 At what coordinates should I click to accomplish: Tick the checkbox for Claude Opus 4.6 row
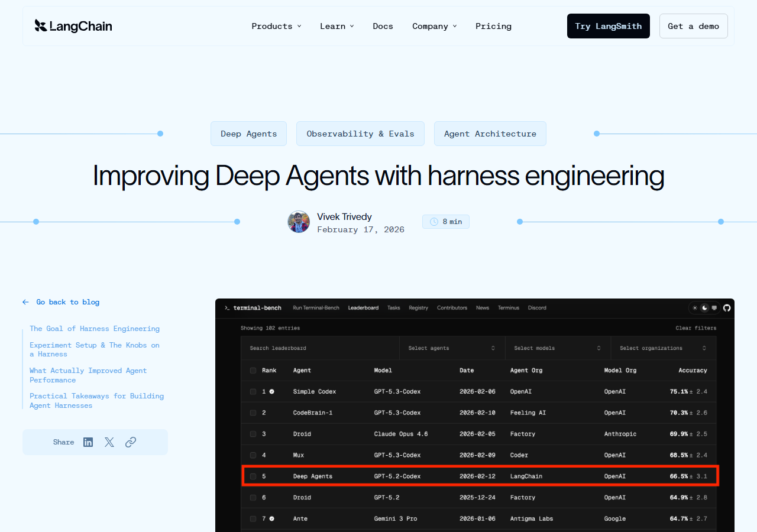click(x=253, y=434)
